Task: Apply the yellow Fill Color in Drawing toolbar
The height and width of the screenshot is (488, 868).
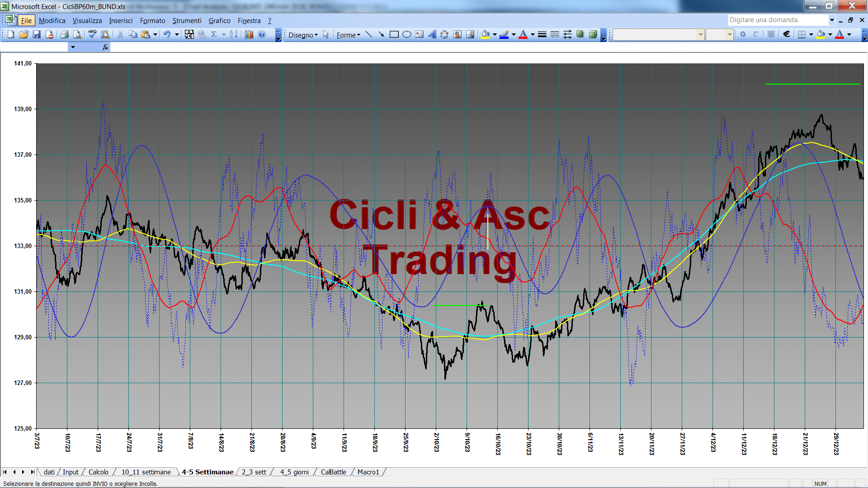Action: point(485,34)
